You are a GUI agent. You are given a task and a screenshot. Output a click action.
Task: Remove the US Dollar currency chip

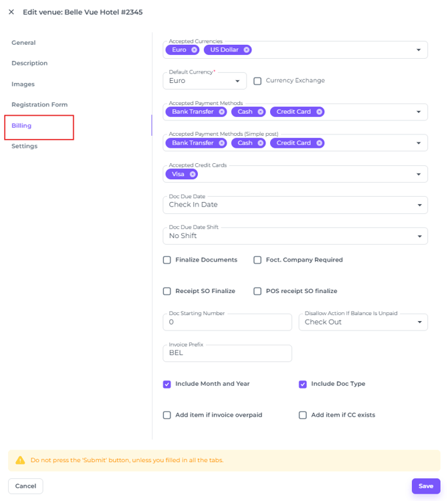[x=247, y=50]
